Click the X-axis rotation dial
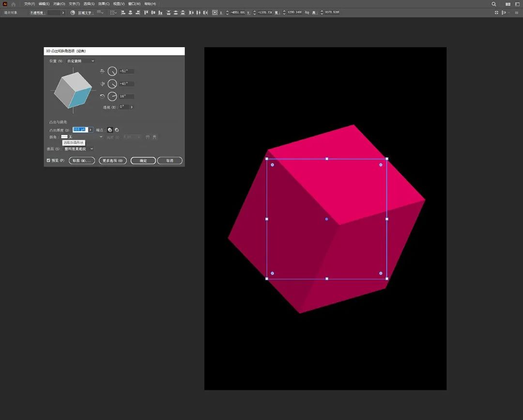 click(112, 71)
